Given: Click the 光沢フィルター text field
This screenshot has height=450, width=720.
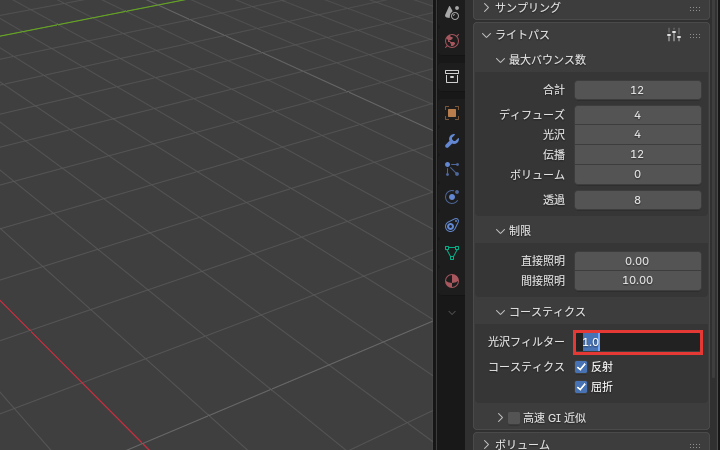Looking at the screenshot, I should [637, 342].
